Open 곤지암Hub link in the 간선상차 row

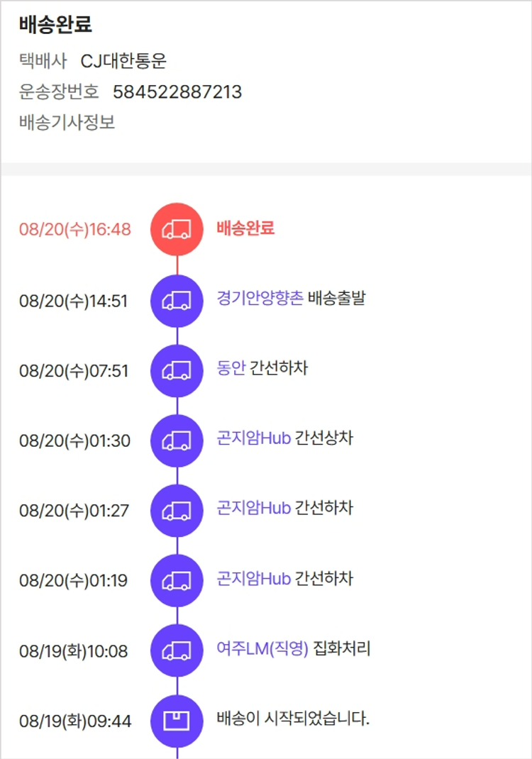click(x=254, y=438)
